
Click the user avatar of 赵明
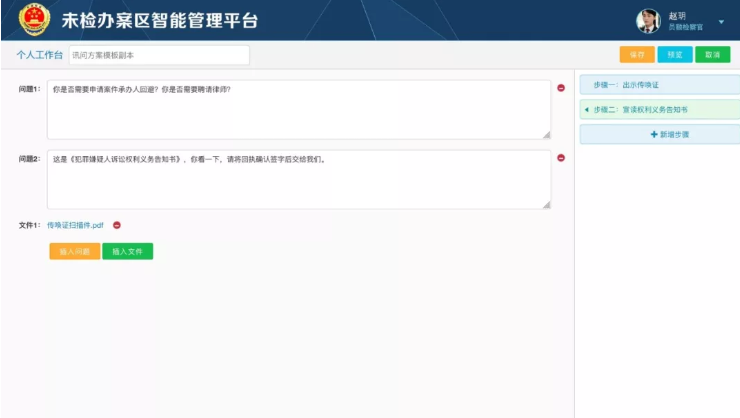pyautogui.click(x=648, y=20)
